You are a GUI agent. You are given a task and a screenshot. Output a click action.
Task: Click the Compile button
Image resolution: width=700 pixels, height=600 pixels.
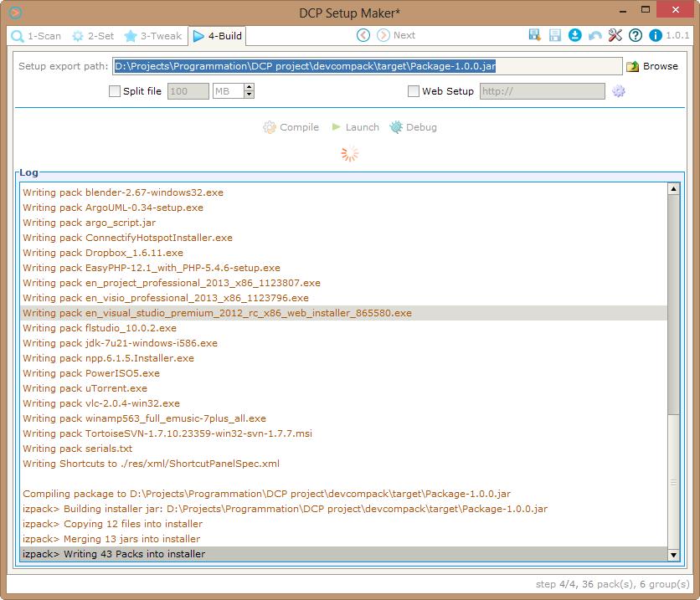pos(291,127)
